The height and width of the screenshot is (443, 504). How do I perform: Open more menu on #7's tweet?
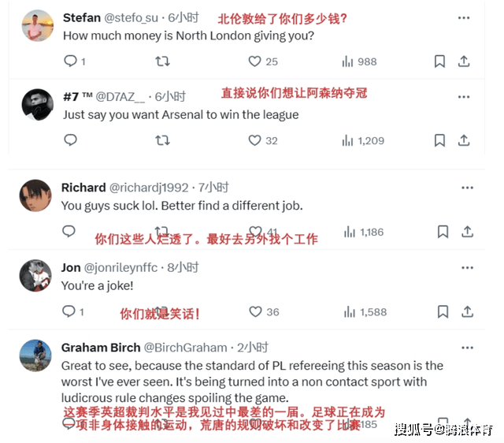point(464,97)
